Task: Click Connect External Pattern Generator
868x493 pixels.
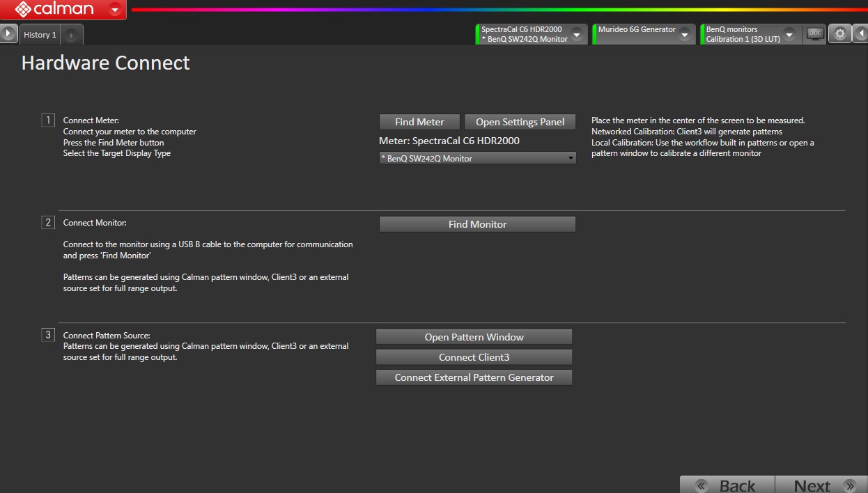Action: (x=474, y=377)
